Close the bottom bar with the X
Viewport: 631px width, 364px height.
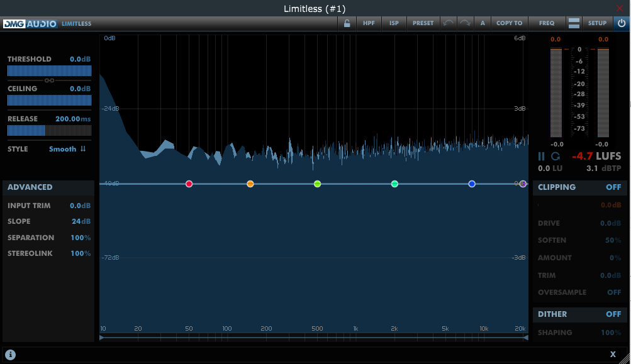point(613,355)
